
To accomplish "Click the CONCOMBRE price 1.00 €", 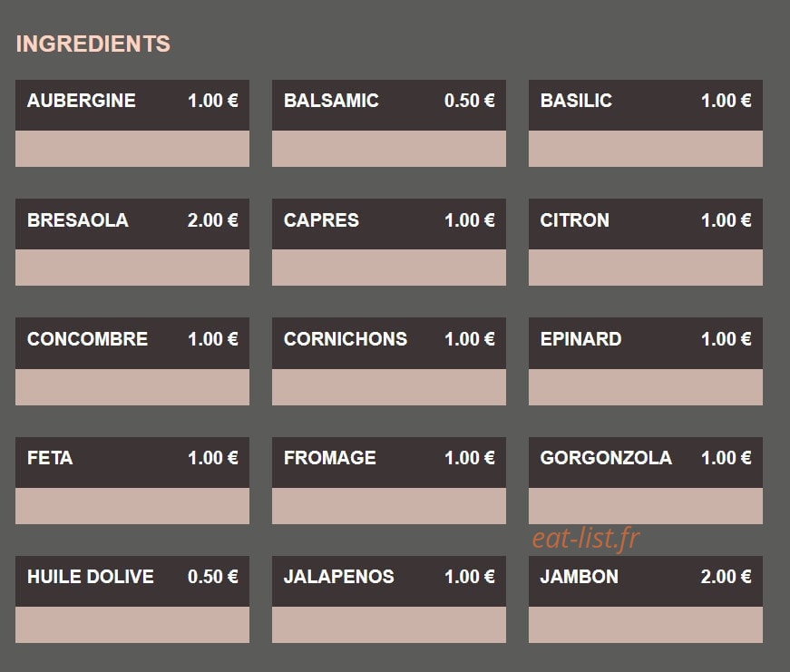I will (212, 339).
